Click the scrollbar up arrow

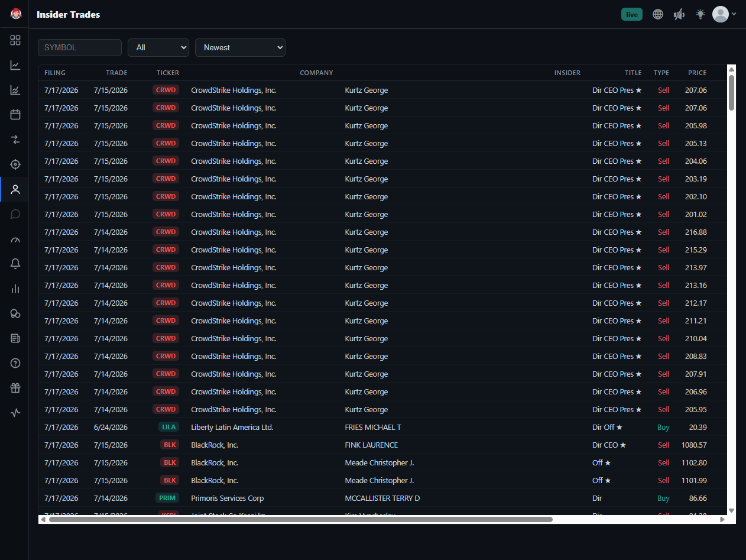tap(731, 69)
